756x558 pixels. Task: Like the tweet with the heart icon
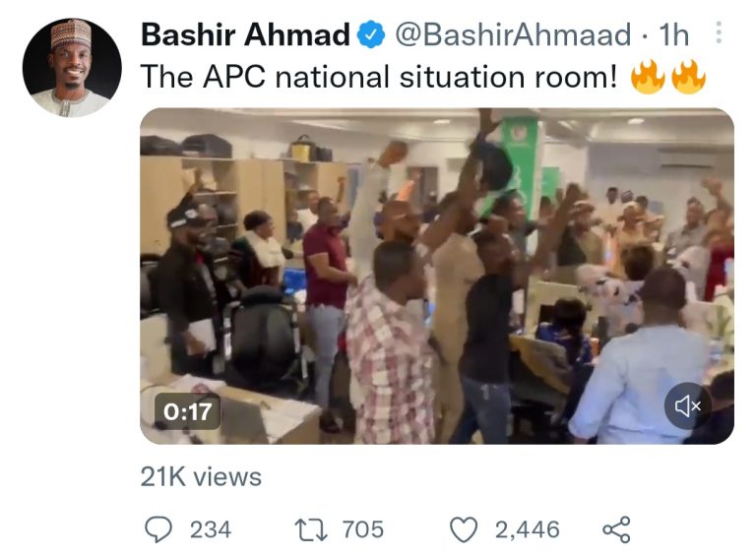point(463,529)
